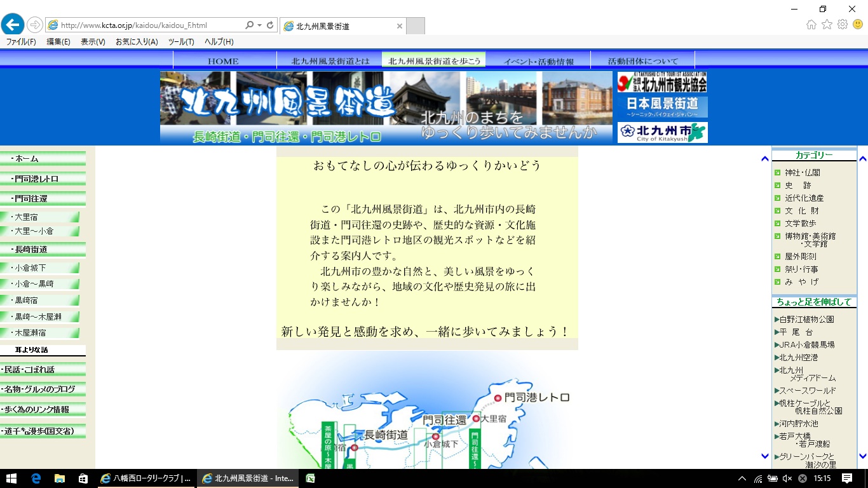Click the Edge icon in taskbar
Image resolution: width=868 pixels, height=488 pixels.
36,478
